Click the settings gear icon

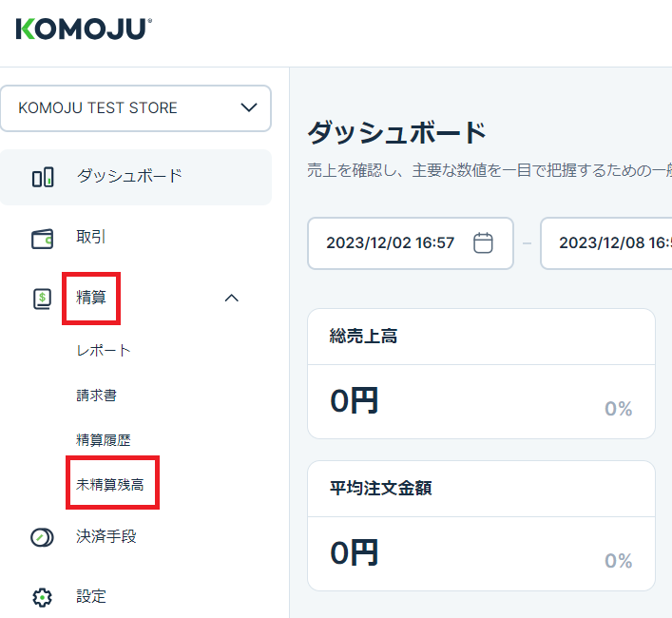click(x=43, y=597)
